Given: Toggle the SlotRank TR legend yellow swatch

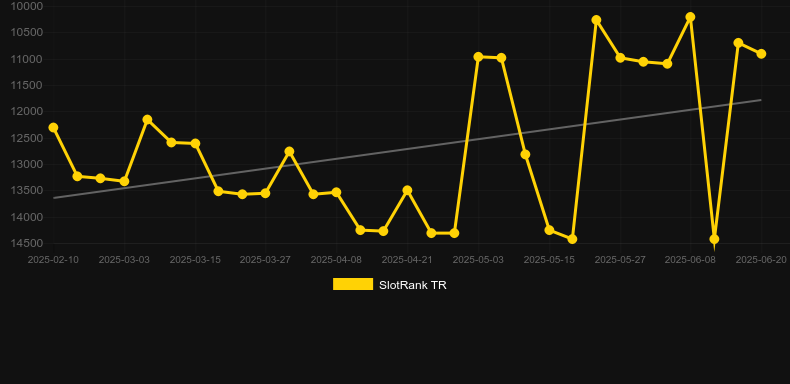Looking at the screenshot, I should pos(353,284).
